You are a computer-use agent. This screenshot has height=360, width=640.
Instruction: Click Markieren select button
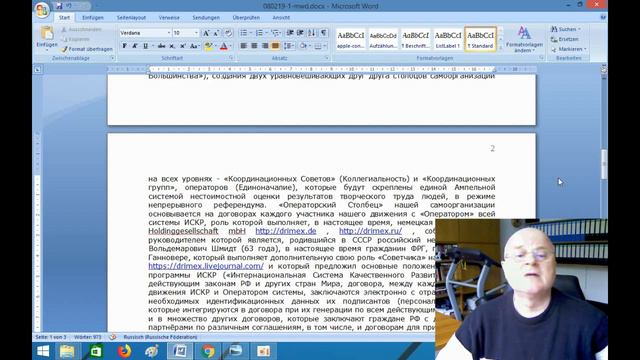coord(568,49)
